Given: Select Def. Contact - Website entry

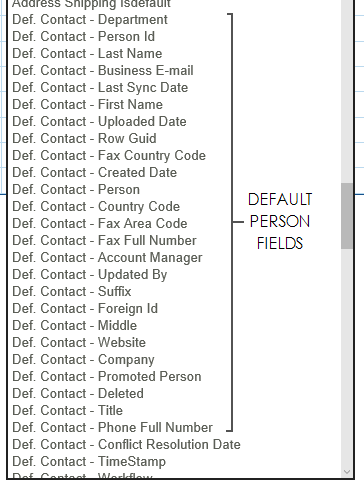Looking at the screenshot, I should (x=79, y=342).
